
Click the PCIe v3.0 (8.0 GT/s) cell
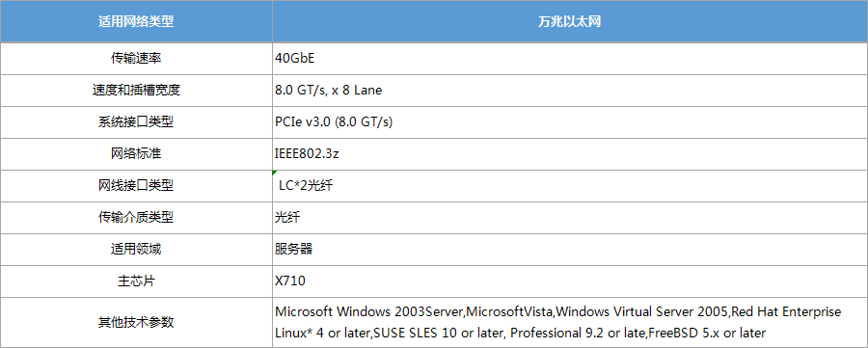point(570,122)
